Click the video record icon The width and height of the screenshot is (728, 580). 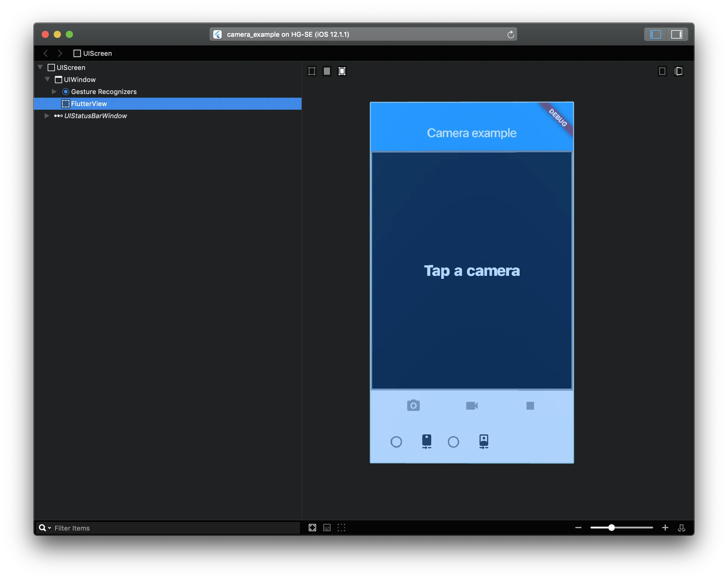coord(472,405)
